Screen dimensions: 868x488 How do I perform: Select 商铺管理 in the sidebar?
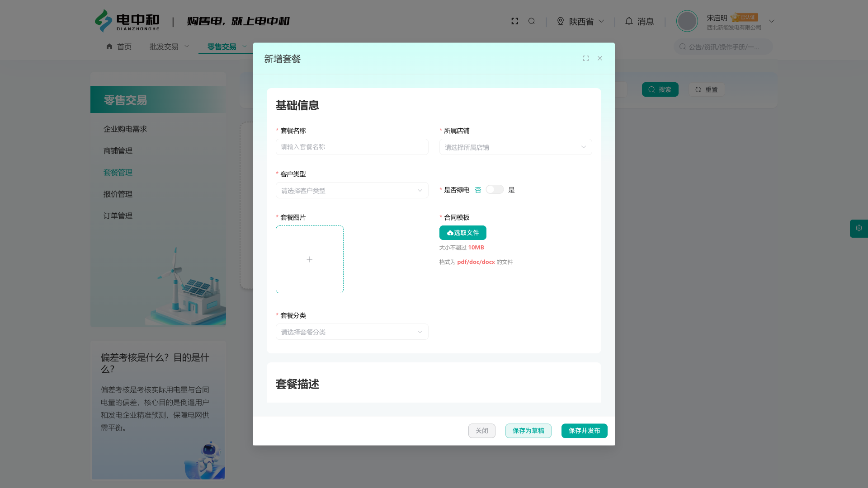point(118,151)
